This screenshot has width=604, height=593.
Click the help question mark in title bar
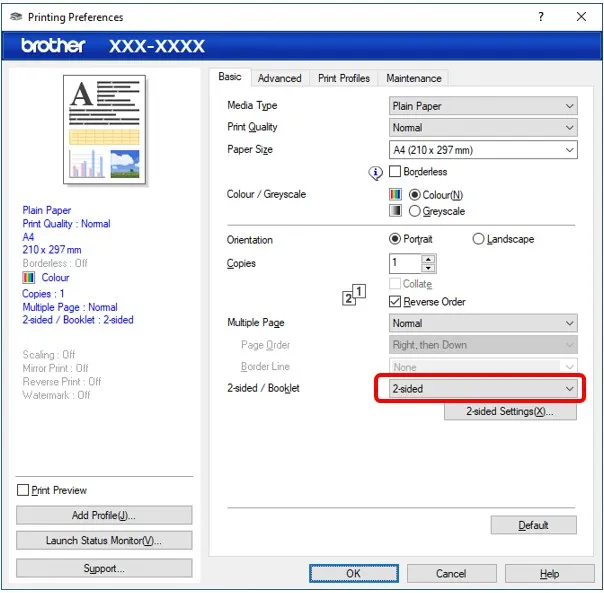pos(541,17)
